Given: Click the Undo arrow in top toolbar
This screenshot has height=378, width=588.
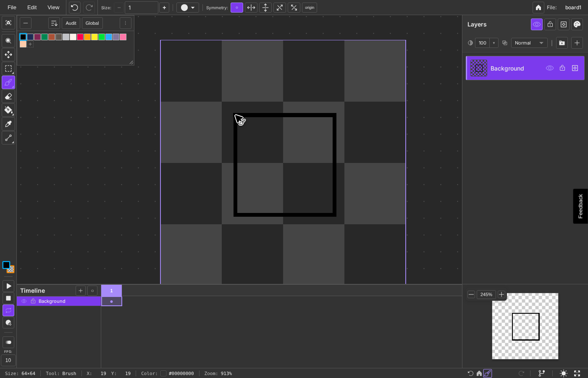Looking at the screenshot, I should tap(74, 8).
